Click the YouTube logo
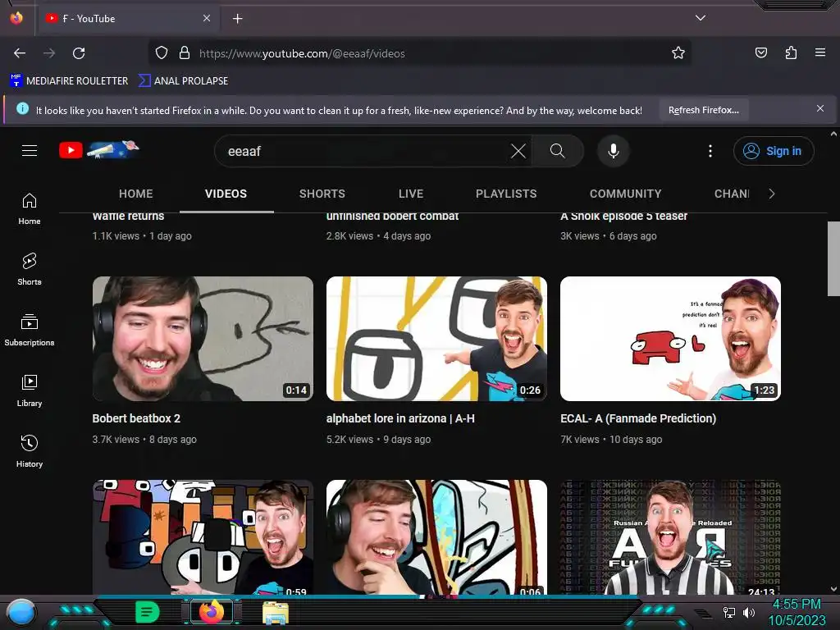The height and width of the screenshot is (630, 840). pyautogui.click(x=99, y=149)
